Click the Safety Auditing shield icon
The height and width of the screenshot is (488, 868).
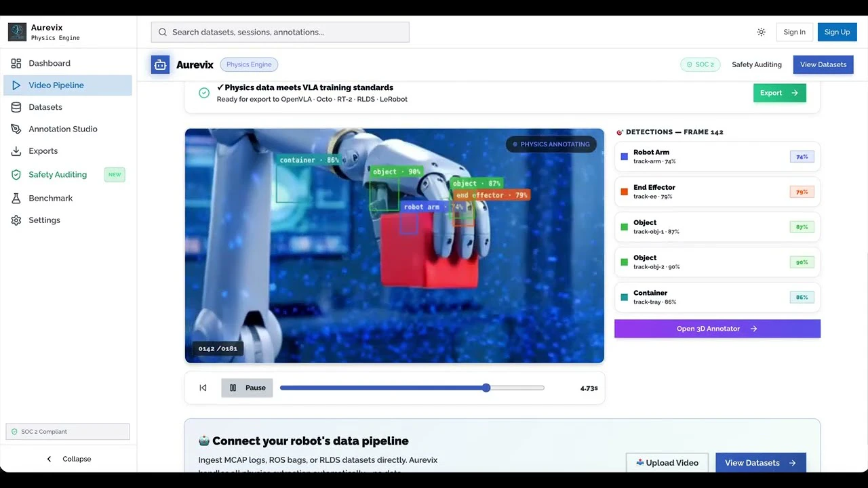16,175
